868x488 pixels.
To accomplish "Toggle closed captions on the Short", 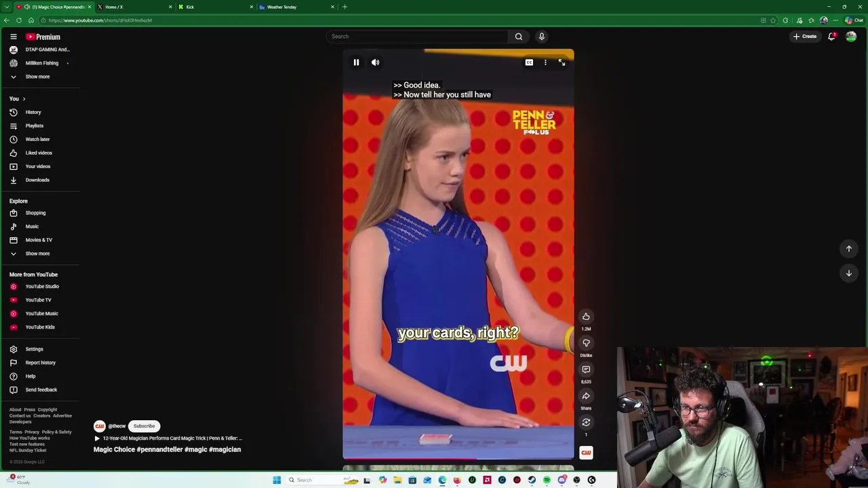I will click(529, 62).
